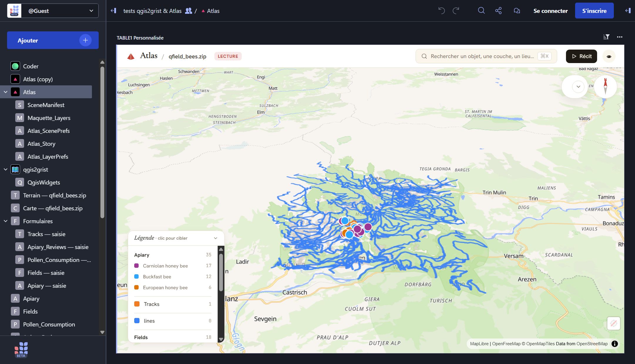The width and height of the screenshot is (635, 364).
Task: Open the Atlas_LayerPrefs page
Action: pos(48,157)
